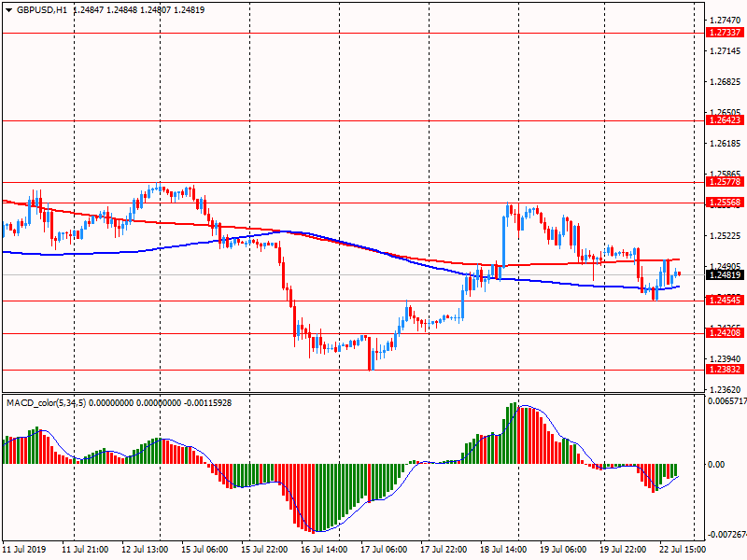The width and height of the screenshot is (747, 560).
Task: Select the 1.27470 price scale value
Action: pyautogui.click(x=726, y=21)
